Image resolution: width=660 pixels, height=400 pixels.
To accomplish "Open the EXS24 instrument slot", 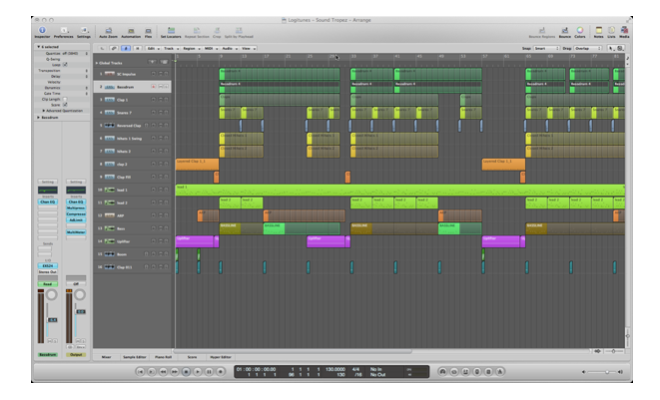I will pos(48,266).
